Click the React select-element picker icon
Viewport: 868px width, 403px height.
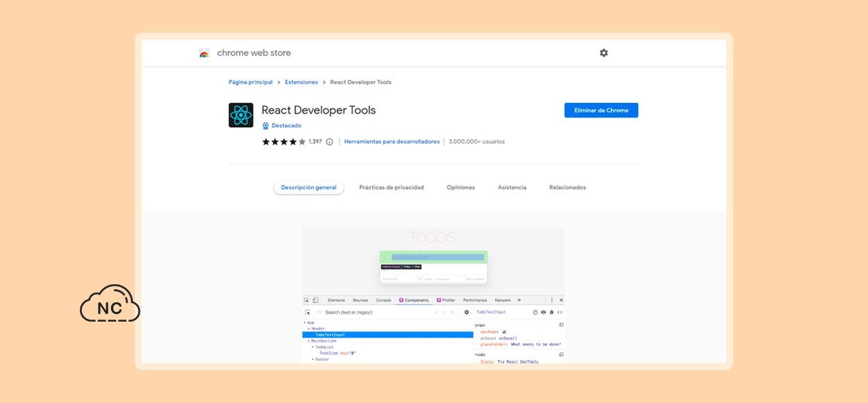(x=308, y=313)
